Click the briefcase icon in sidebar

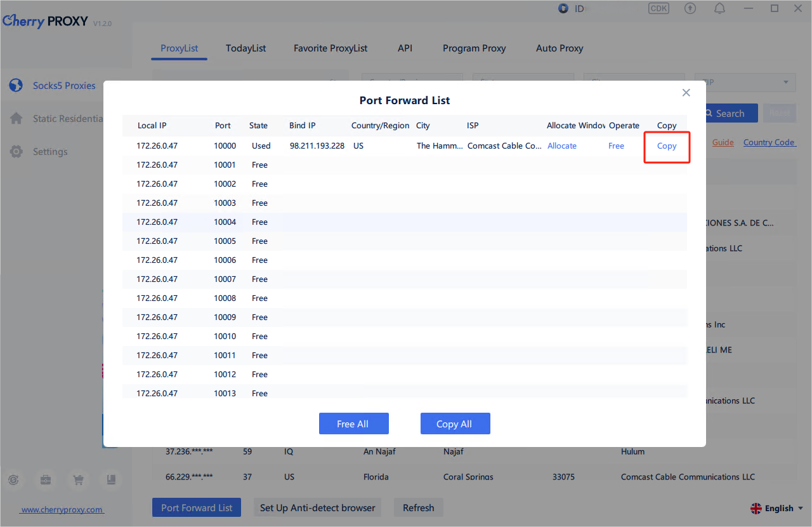click(46, 480)
